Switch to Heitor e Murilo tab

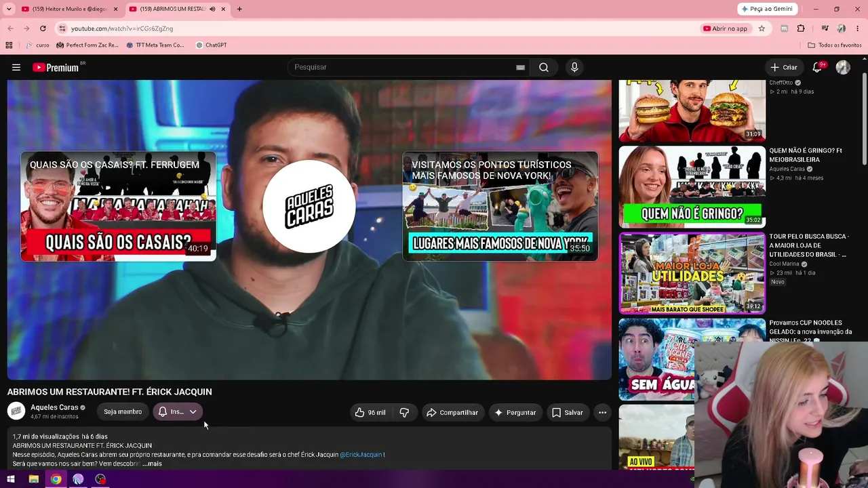pos(69,9)
